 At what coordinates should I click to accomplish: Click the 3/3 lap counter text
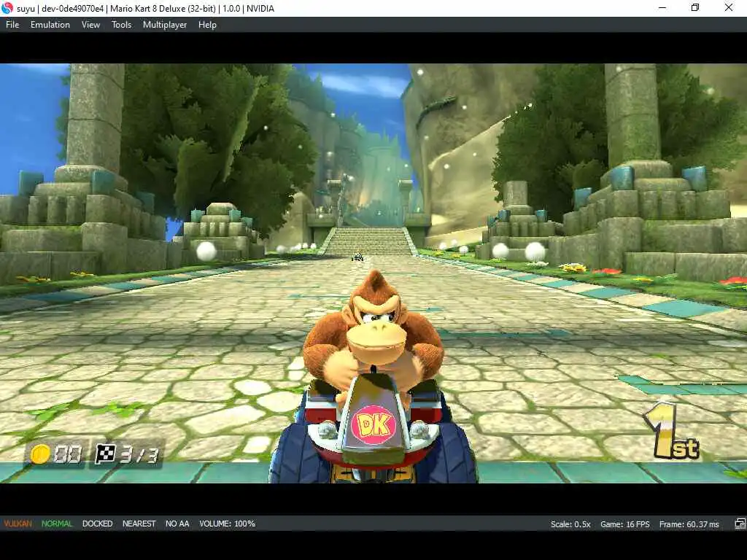click(138, 455)
